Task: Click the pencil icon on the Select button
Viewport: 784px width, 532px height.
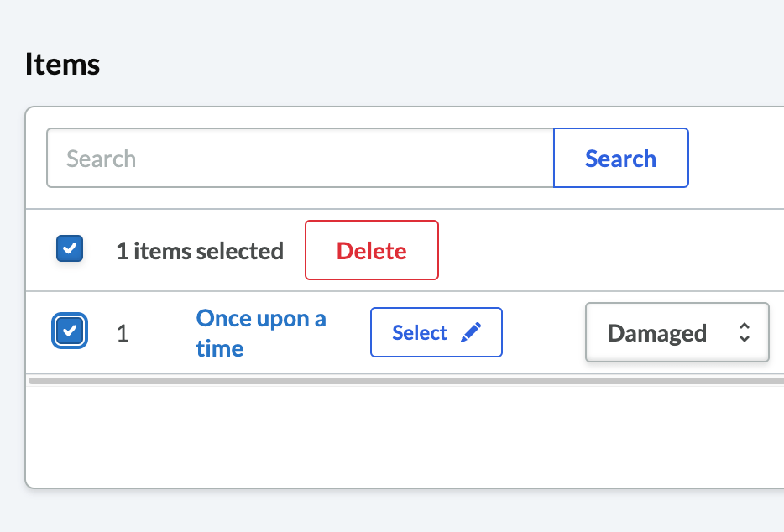Action: coord(471,332)
